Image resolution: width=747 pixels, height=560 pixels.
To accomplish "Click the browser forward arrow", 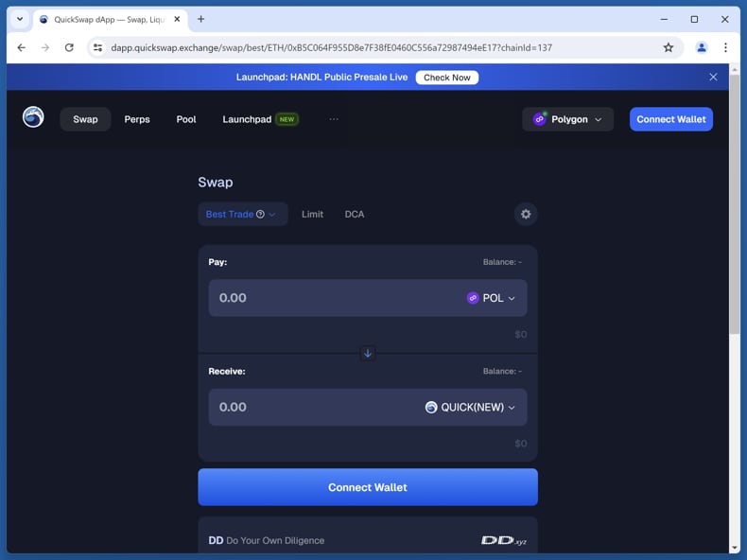I will pyautogui.click(x=45, y=47).
